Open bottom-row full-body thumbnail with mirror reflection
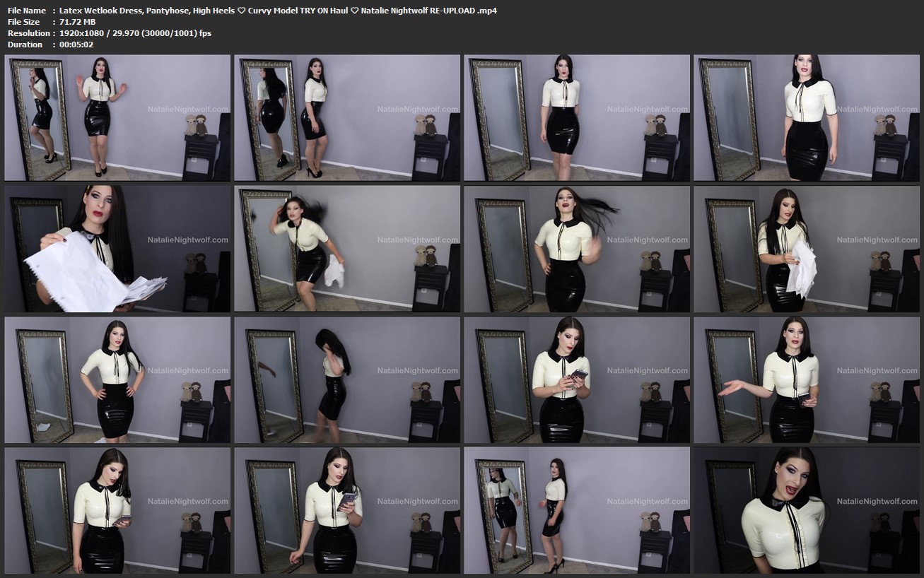This screenshot has height=578, width=924. click(x=577, y=509)
